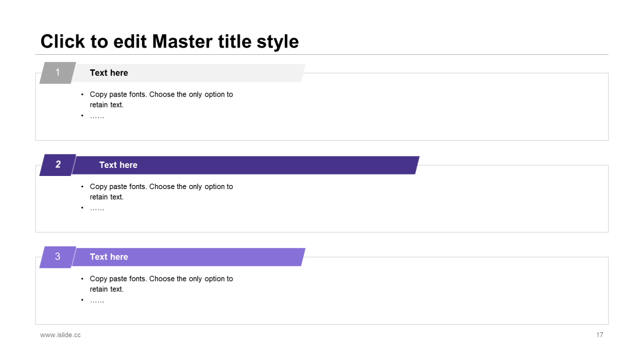
Task: Click the second section's 'Copy paste fonts' bullet text
Action: coord(161,192)
